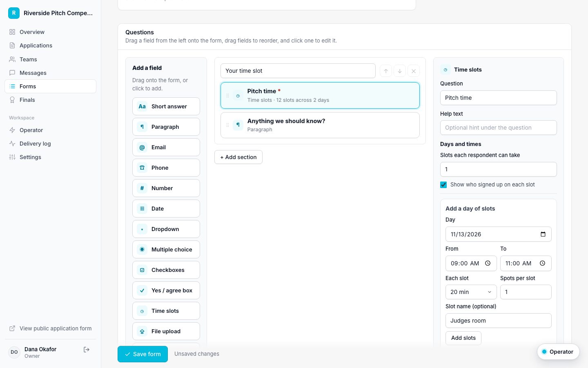Open View public application form link
The image size is (588, 368).
[x=50, y=328]
